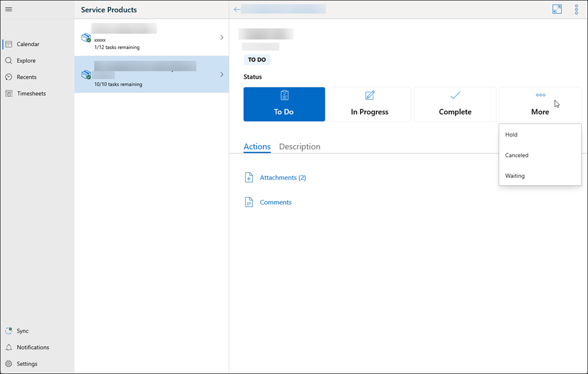Viewport: 588px width, 374px height.
Task: Click product icon for 1/12 tasks item
Action: (86, 38)
